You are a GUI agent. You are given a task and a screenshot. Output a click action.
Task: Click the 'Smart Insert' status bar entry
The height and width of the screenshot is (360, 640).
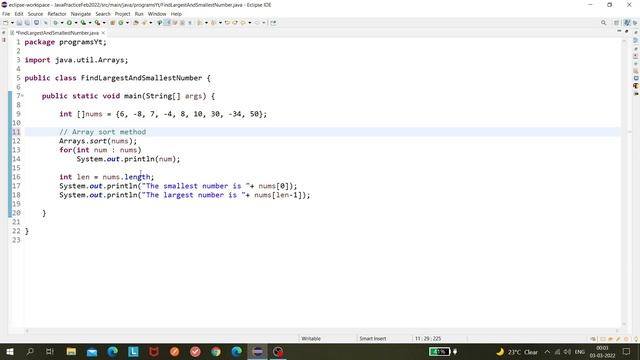coord(373,338)
